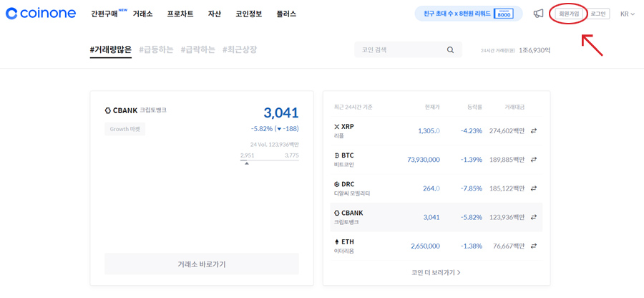
Task: Click the swap icon in CBANK row
Action: click(x=534, y=217)
